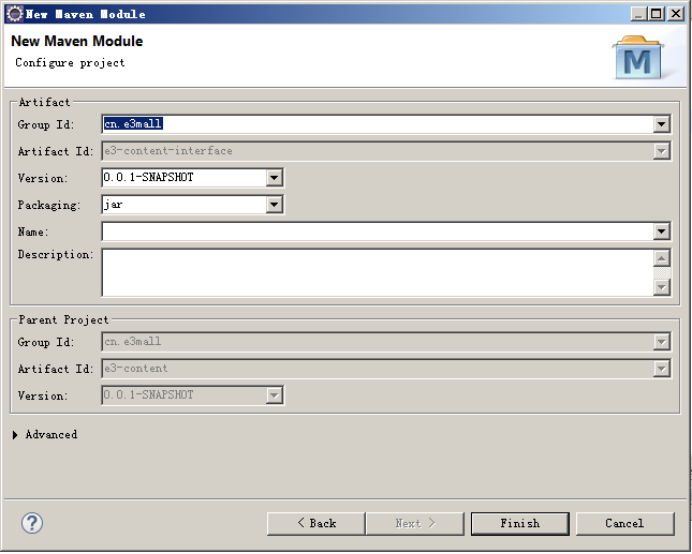Click the 'Parent Project' group title
692x554 pixels.
(x=63, y=320)
